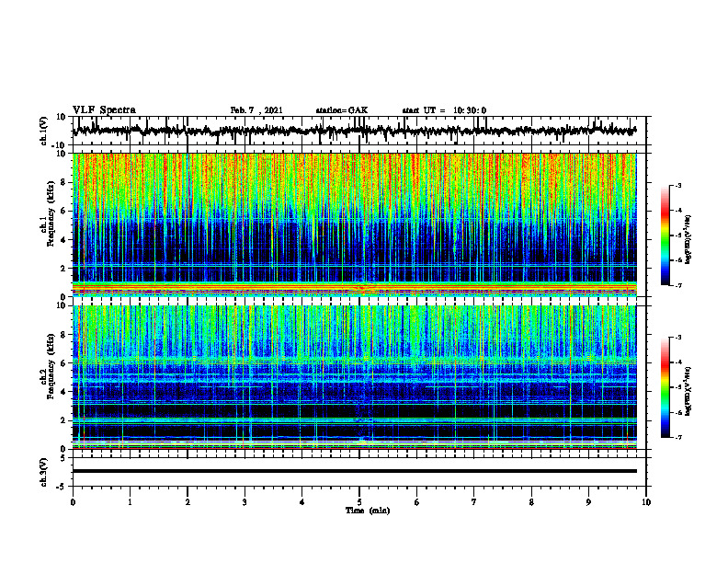Click time axis tick label "4"
The width and height of the screenshot is (728, 563).
302,502
